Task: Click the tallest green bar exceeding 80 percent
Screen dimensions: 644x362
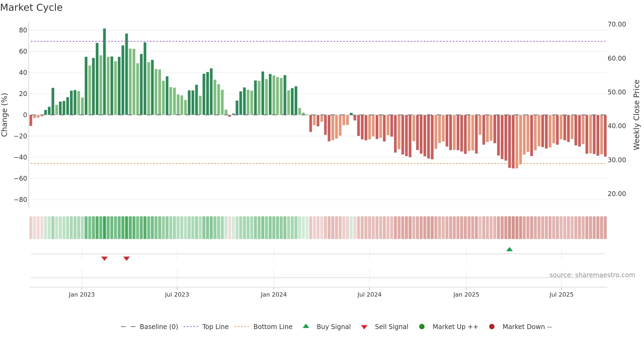Action: point(104,72)
